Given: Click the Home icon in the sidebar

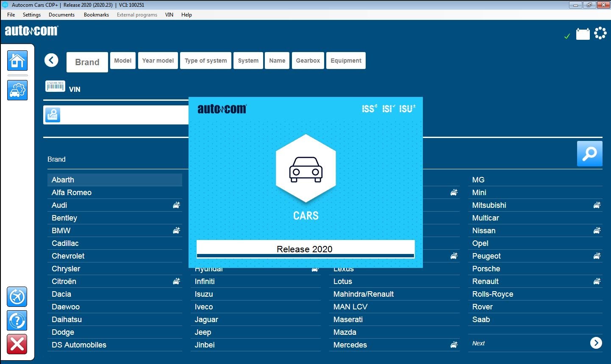Looking at the screenshot, I should pos(17,61).
